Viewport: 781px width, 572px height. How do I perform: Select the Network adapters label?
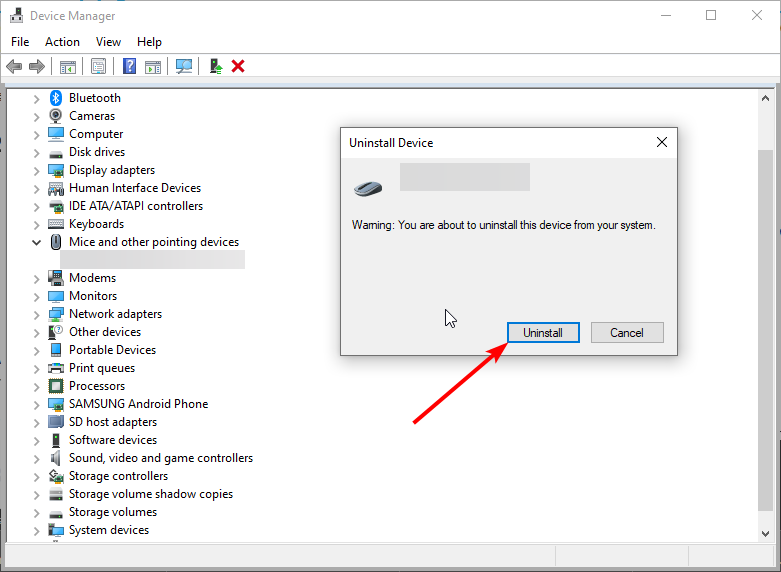(x=116, y=314)
